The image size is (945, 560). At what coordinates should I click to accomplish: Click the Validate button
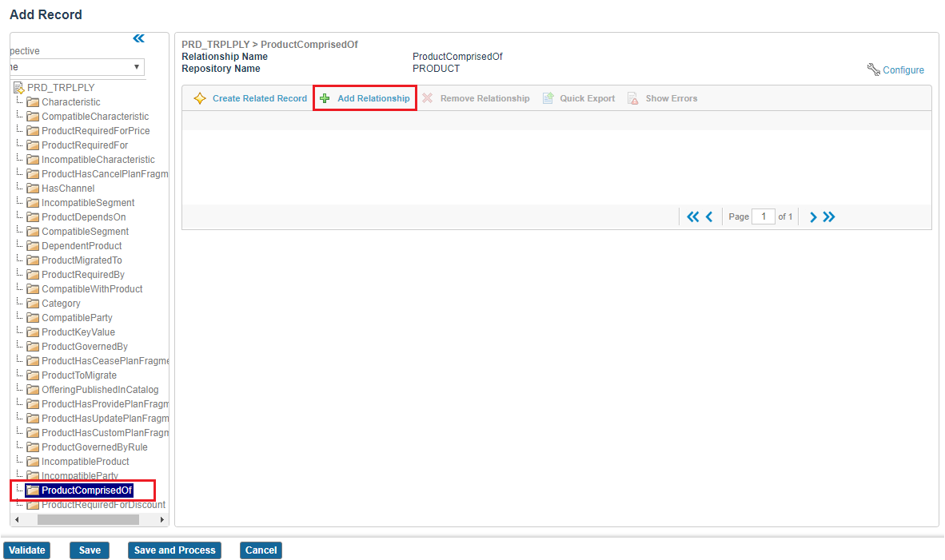coord(27,550)
